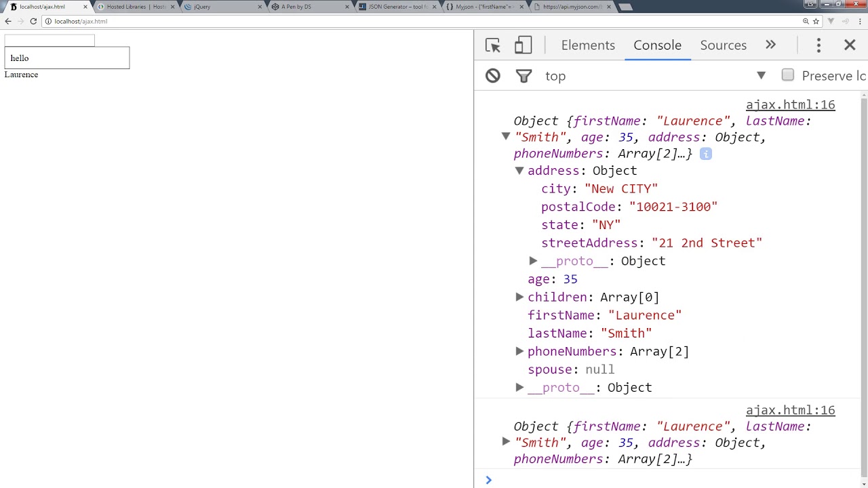
Task: Open first ajax.html:16 source link
Action: pyautogui.click(x=790, y=105)
